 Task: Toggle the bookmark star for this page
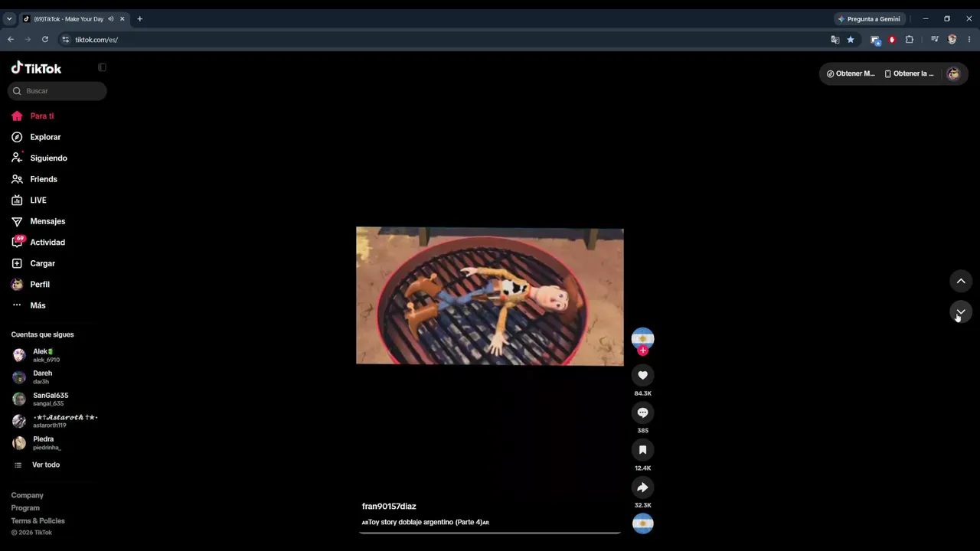851,40
